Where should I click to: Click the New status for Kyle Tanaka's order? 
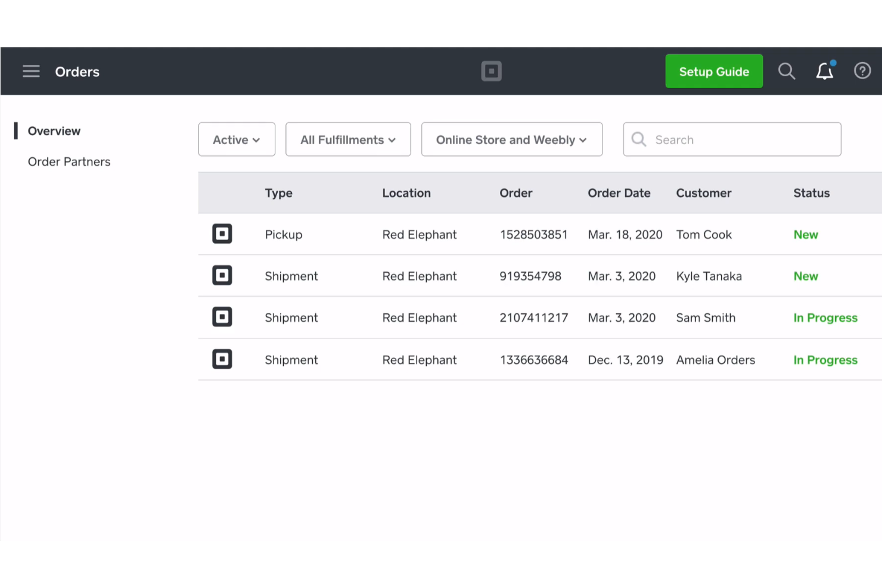[x=805, y=276]
